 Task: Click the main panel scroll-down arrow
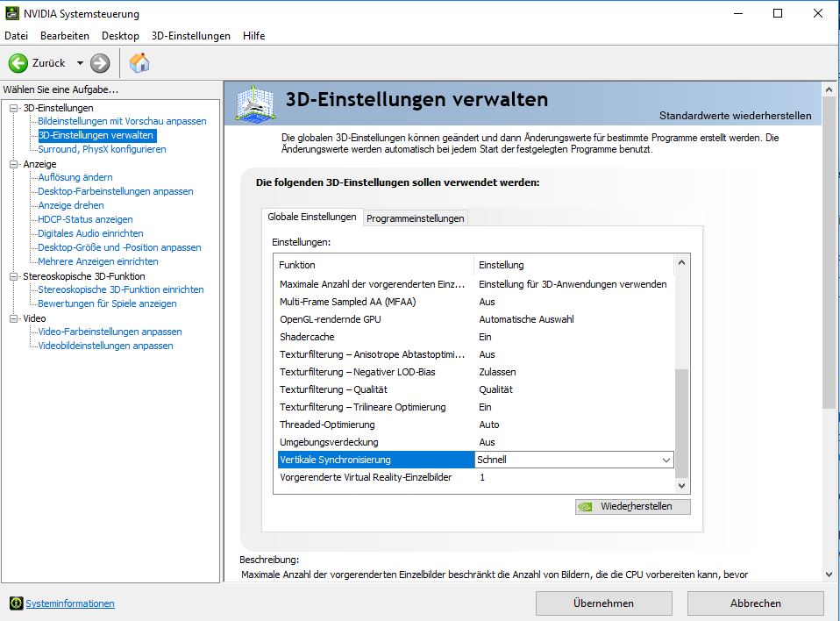[x=829, y=575]
